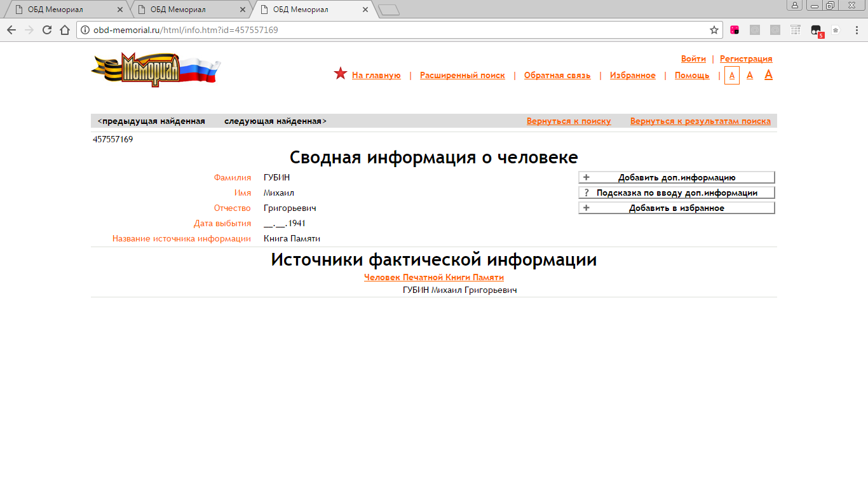The height and width of the screenshot is (488, 868).
Task: Open the Помощь page
Action: click(x=692, y=75)
